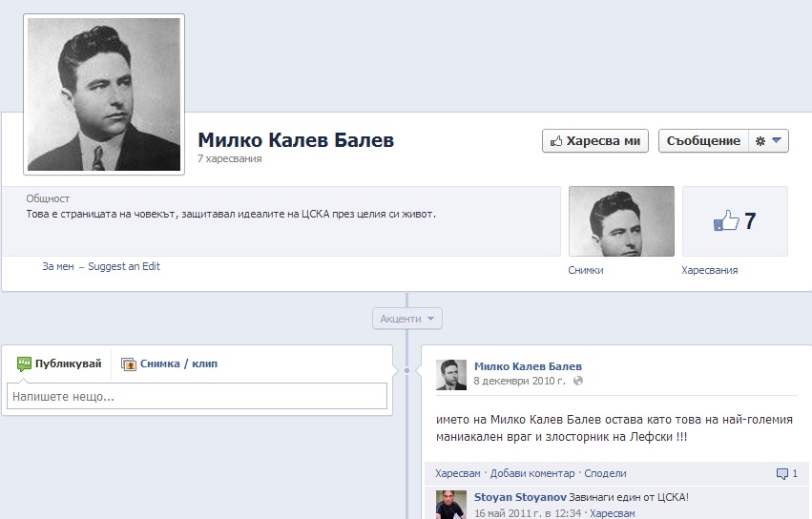
Task: Click the globe privacy icon on post
Action: click(577, 382)
